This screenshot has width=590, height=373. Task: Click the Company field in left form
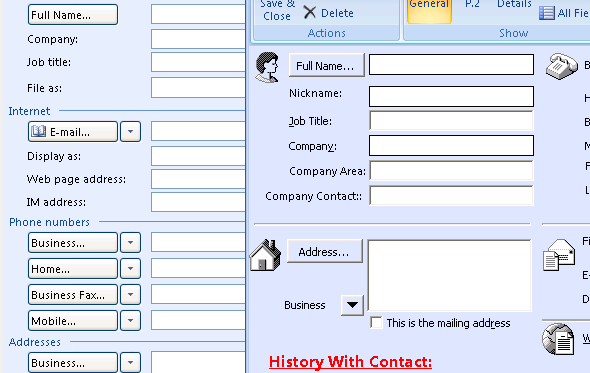pyautogui.click(x=199, y=39)
